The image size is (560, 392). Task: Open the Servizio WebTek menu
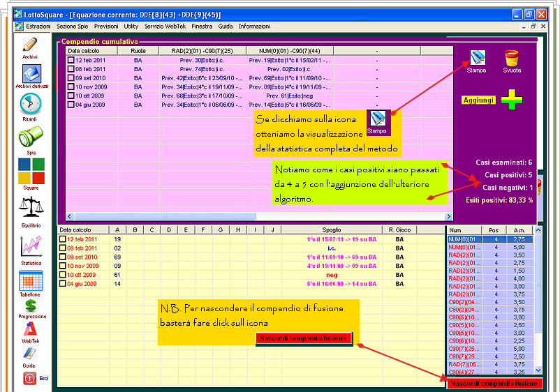pyautogui.click(x=165, y=27)
